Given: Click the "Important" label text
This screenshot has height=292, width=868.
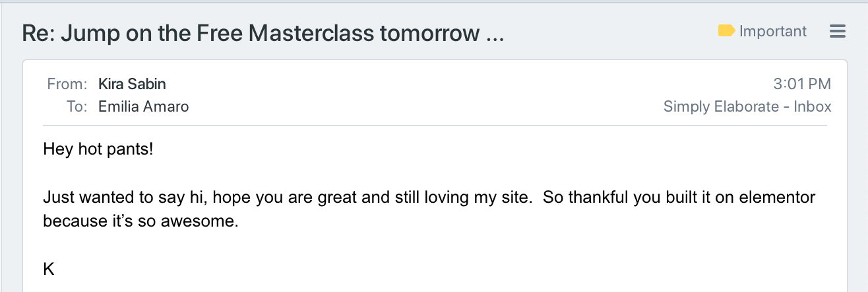Looking at the screenshot, I should [x=773, y=31].
